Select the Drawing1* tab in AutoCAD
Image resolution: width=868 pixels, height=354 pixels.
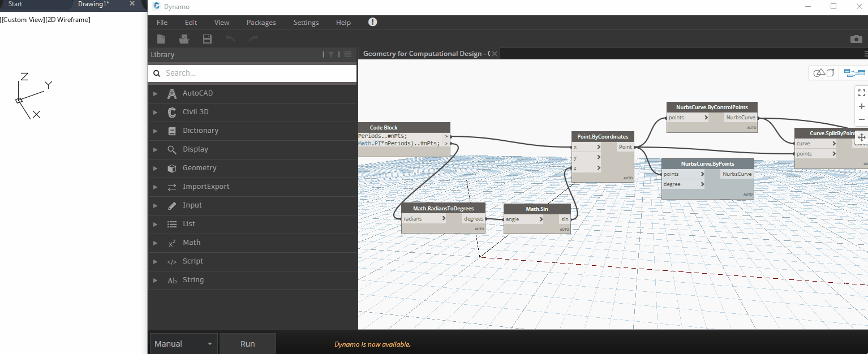pos(94,4)
